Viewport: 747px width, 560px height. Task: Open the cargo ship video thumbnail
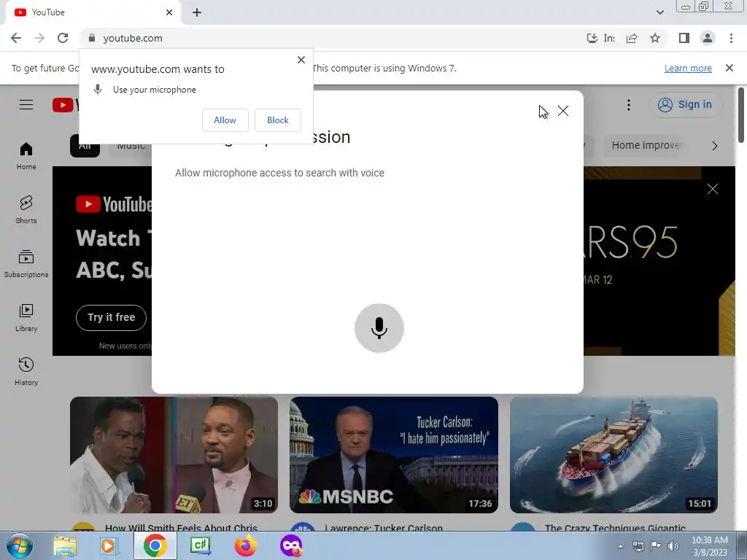coord(614,455)
